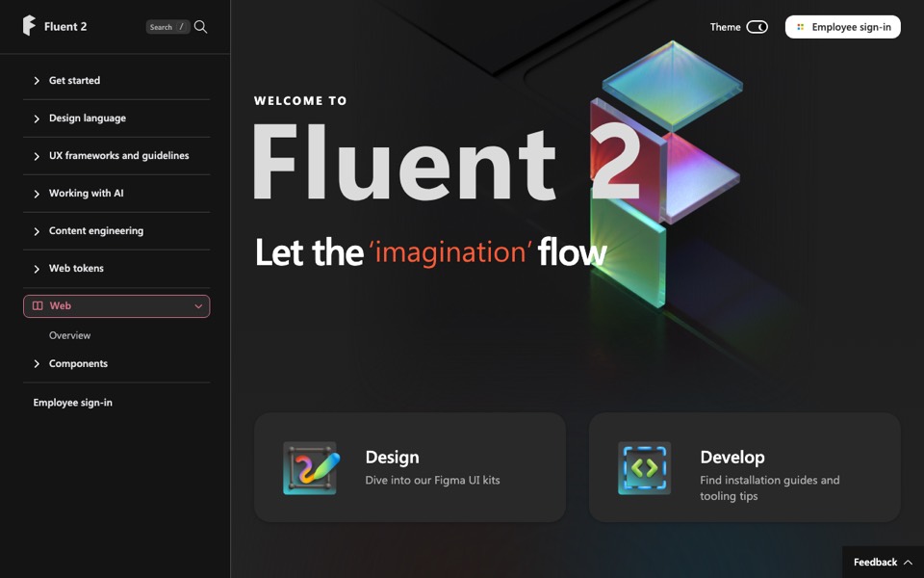The image size is (924, 578).
Task: Expand the Content engineering chevron
Action: pyautogui.click(x=37, y=231)
